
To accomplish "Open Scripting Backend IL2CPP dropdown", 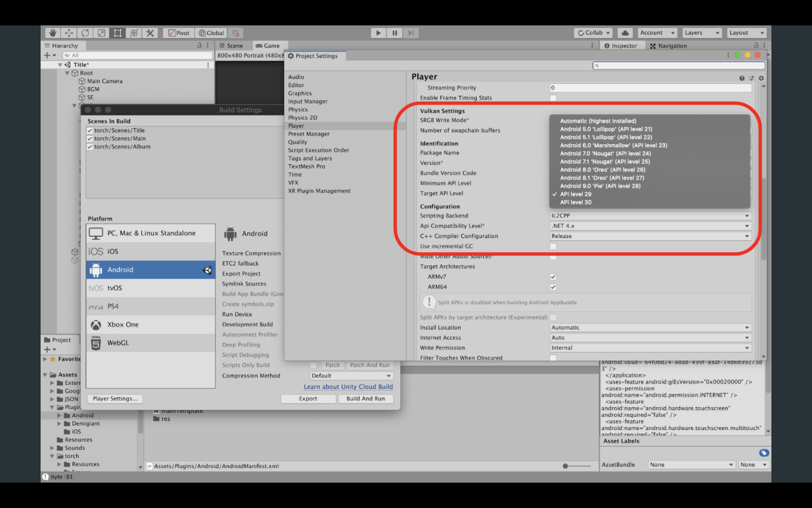I will pyautogui.click(x=650, y=216).
